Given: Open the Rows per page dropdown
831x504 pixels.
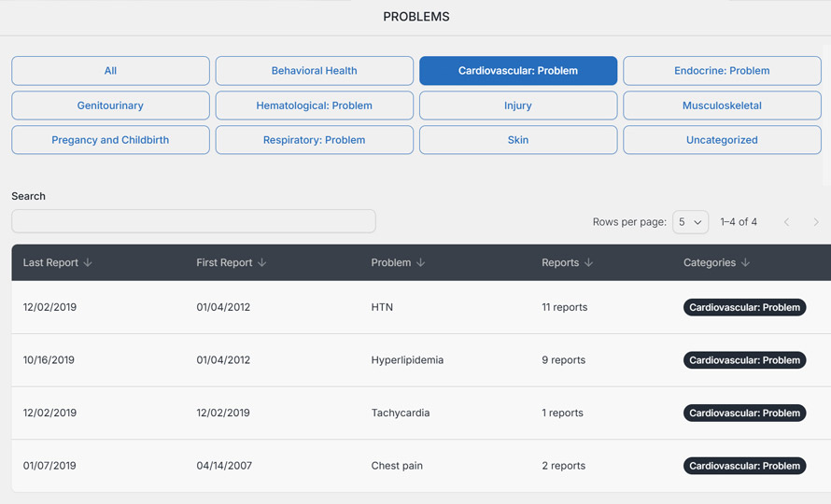Looking at the screenshot, I should click(690, 222).
